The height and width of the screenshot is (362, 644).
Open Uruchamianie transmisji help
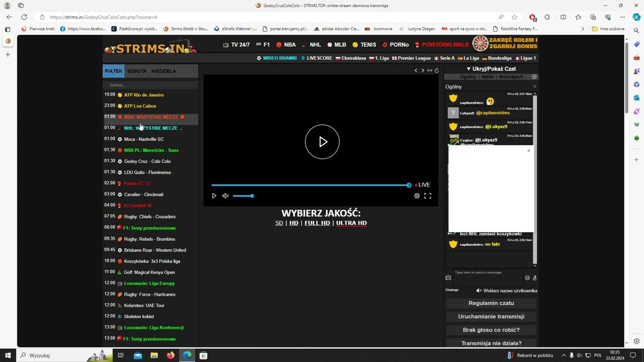[x=491, y=316]
